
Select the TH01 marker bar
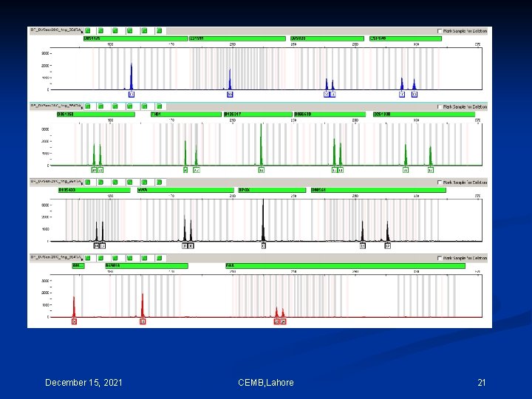186,115
